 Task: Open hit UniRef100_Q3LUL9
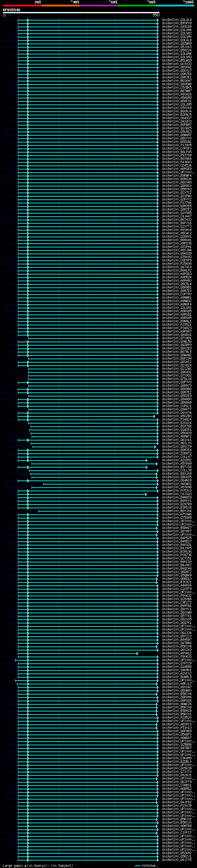pyautogui.click(x=177, y=20)
